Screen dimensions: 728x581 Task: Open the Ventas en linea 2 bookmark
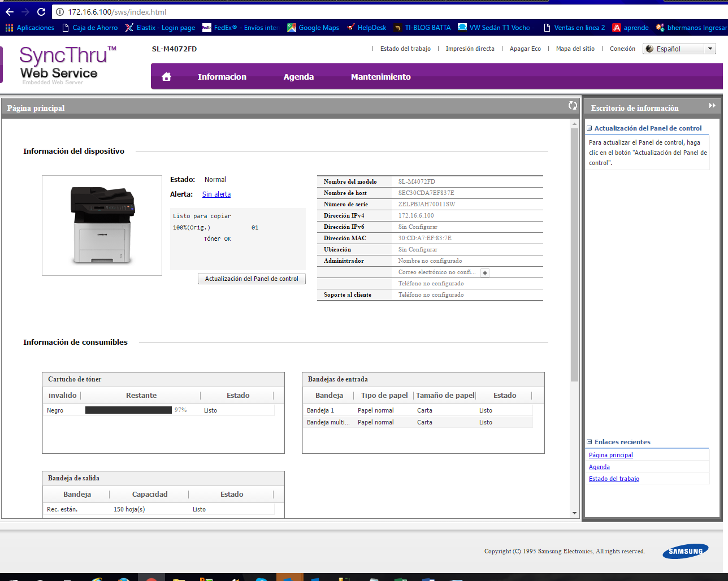pyautogui.click(x=574, y=27)
